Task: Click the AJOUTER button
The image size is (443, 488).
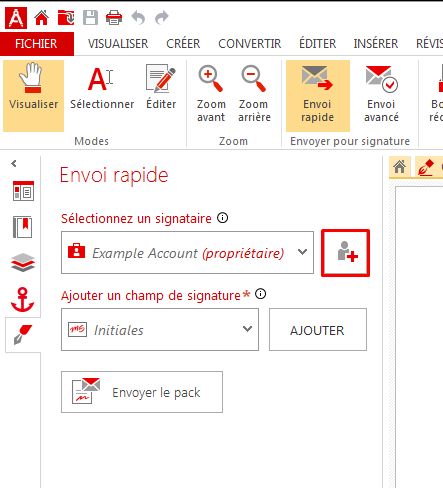Action: (318, 329)
